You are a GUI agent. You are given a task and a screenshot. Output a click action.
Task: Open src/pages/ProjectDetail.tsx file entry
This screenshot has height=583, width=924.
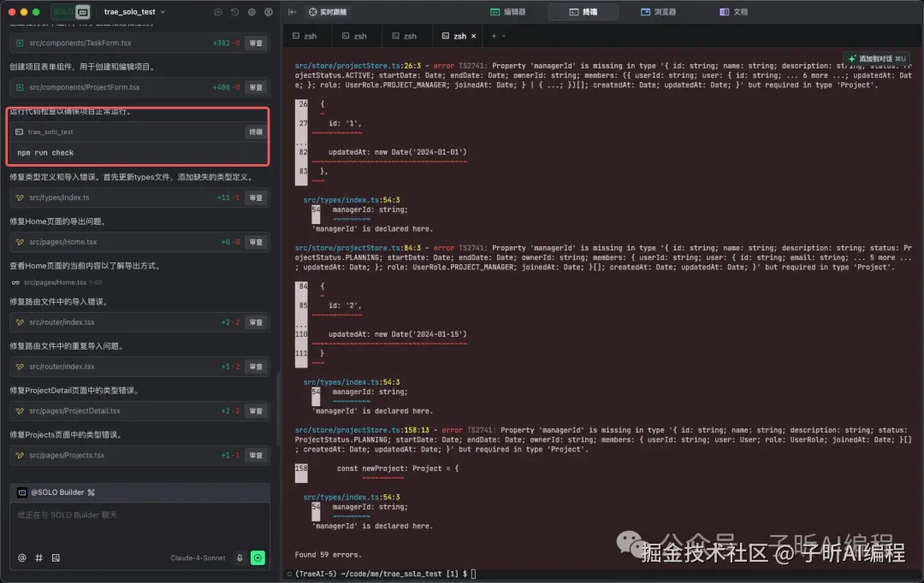click(74, 410)
